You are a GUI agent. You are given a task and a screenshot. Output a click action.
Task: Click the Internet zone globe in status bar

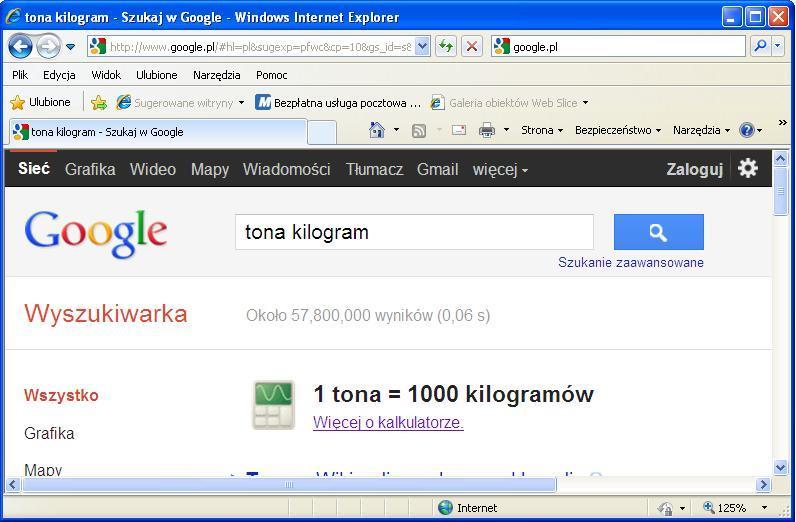pyautogui.click(x=445, y=507)
